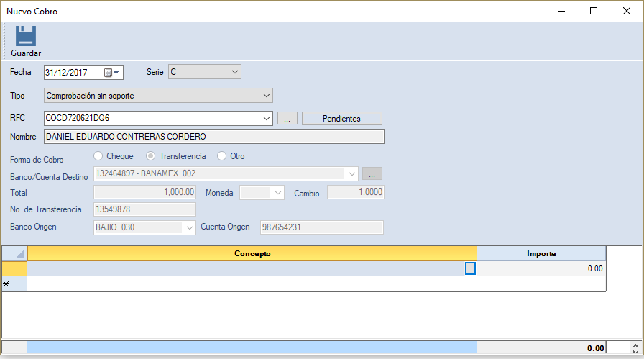Click the grid select-all corner header

(x=14, y=253)
